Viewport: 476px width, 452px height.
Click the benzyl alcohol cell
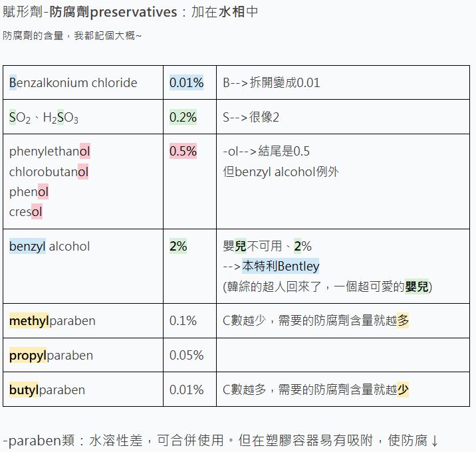coord(49,247)
